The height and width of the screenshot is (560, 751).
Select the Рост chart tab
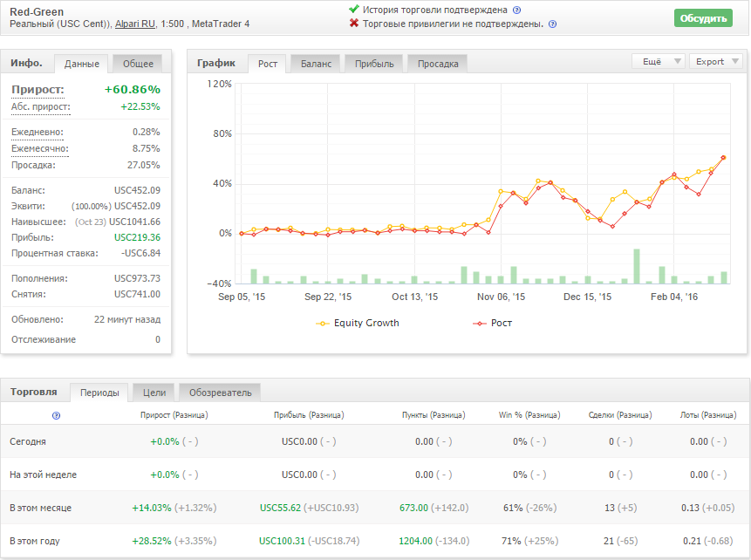[x=267, y=64]
